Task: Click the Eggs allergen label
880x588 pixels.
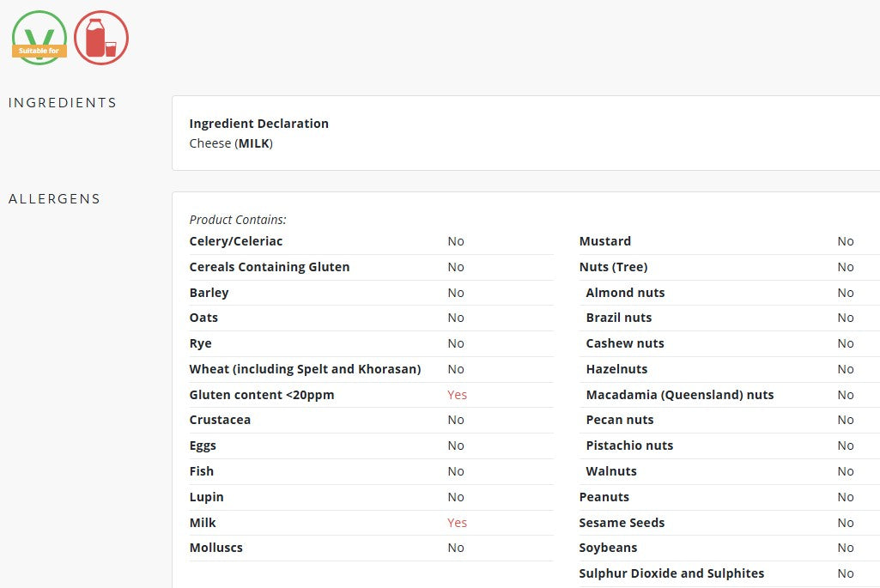Action: pyautogui.click(x=203, y=446)
